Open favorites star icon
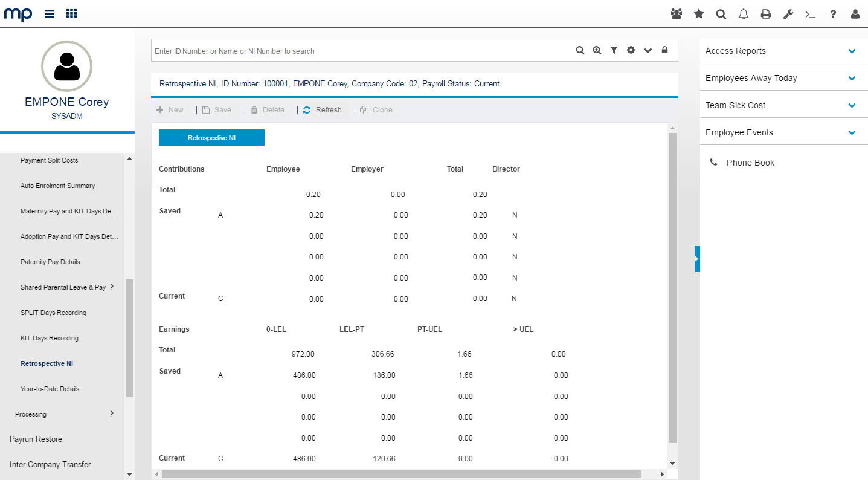 [699, 15]
